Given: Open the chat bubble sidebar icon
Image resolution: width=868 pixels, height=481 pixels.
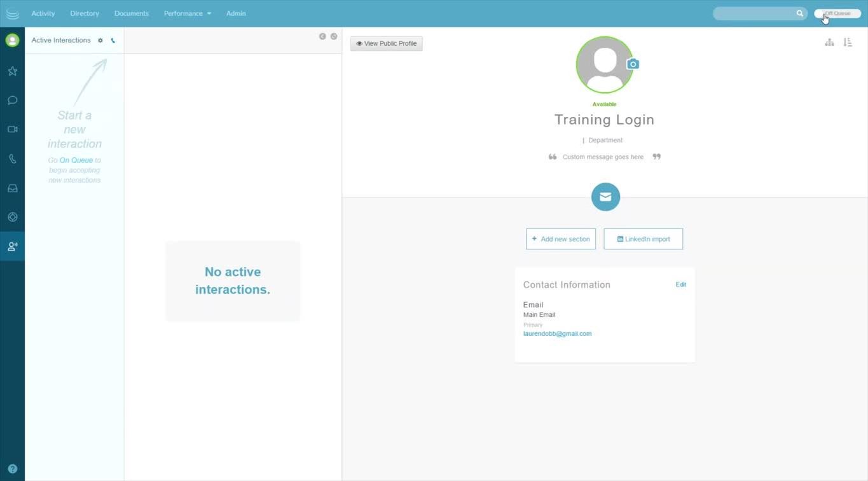Looking at the screenshot, I should (x=12, y=101).
